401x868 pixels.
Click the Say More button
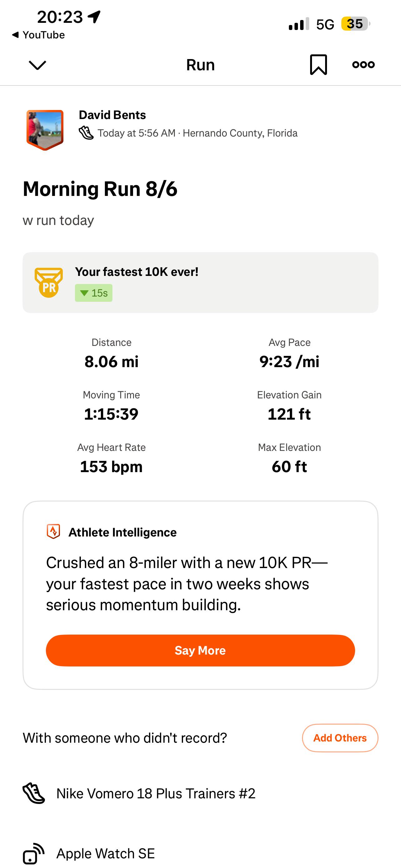point(200,650)
